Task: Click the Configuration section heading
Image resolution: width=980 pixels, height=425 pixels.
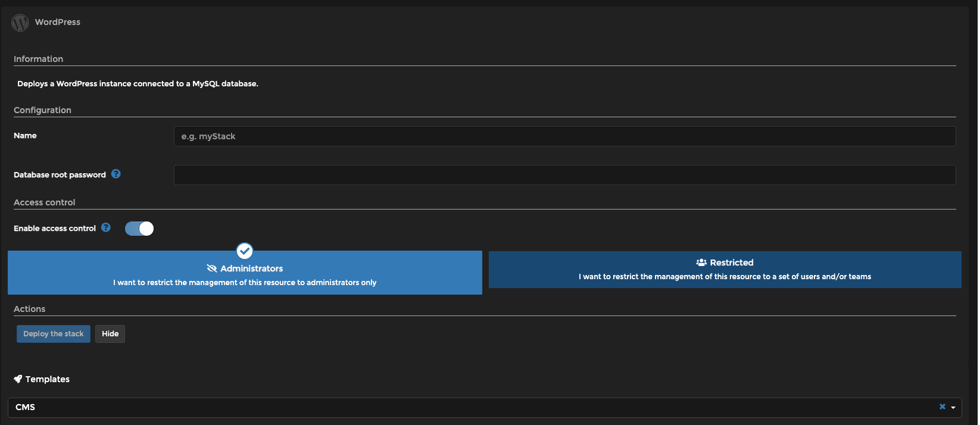Action: (x=42, y=110)
